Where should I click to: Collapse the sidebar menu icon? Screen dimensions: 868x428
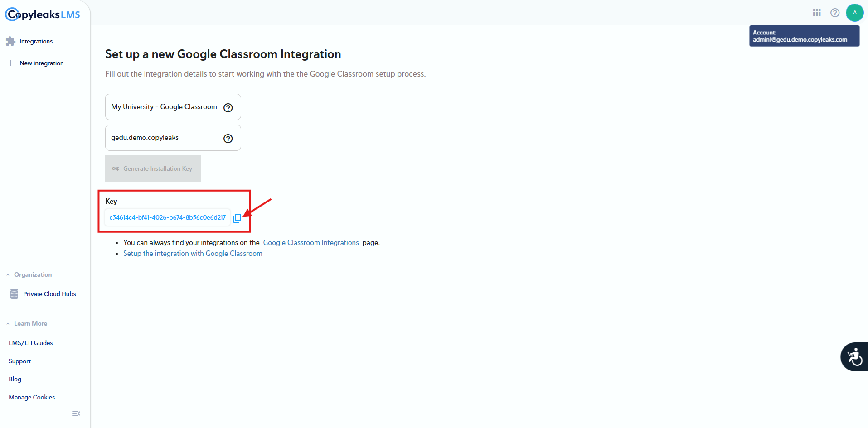click(76, 414)
